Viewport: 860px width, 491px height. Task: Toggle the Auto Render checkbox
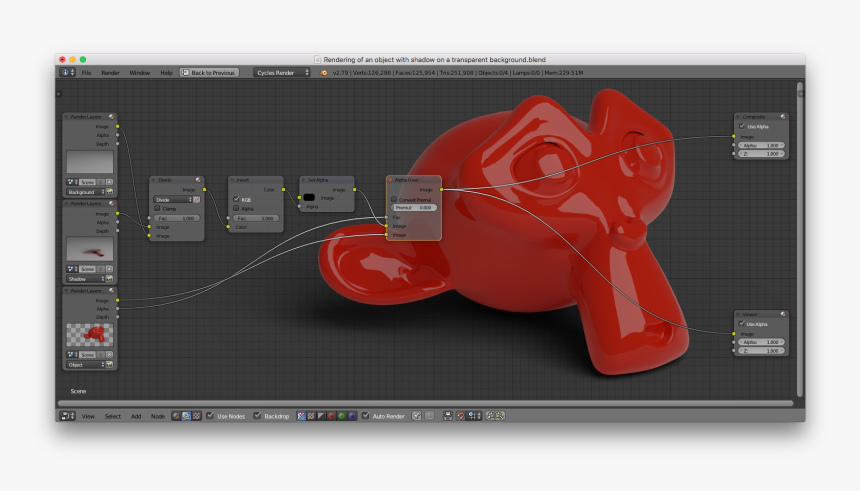(x=366, y=416)
